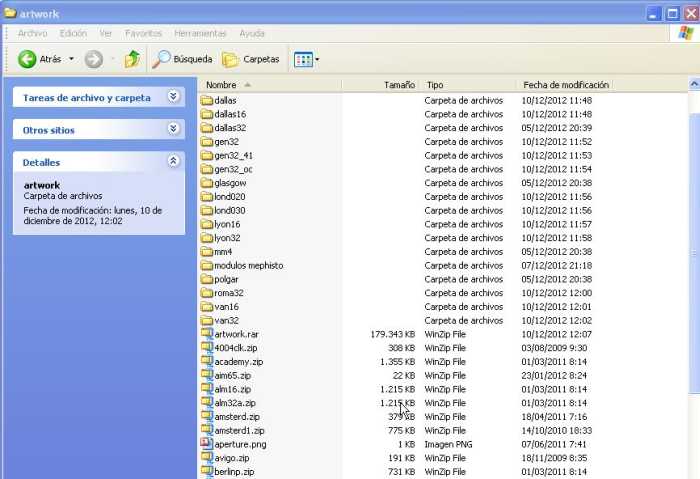700x479 pixels.
Task: Select the dallas32 folder icon
Action: [207, 128]
